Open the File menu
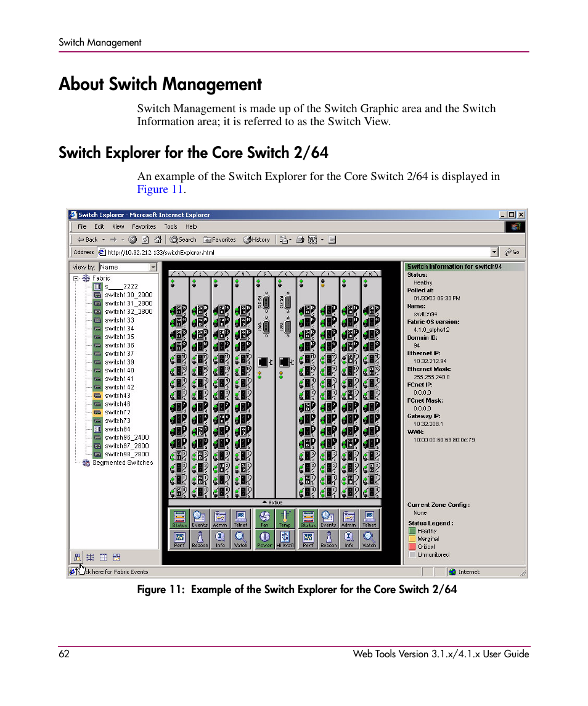Screen dimensions: 588x706 click(x=82, y=226)
